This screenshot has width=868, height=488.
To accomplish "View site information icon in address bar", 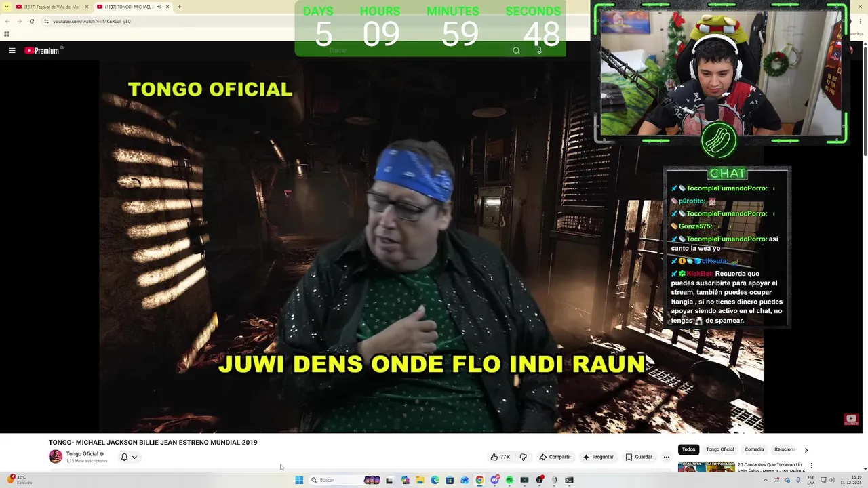I will click(46, 21).
